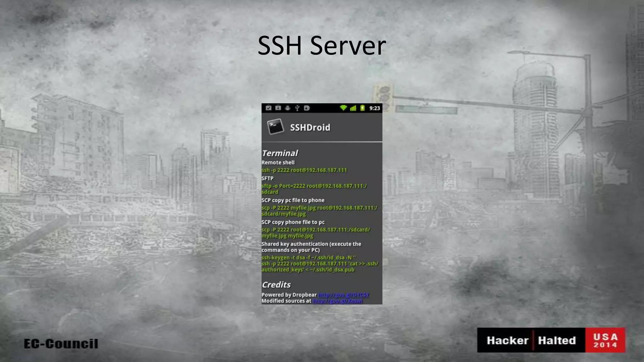Tap the Android debugging notification icon

pyautogui.click(x=287, y=108)
